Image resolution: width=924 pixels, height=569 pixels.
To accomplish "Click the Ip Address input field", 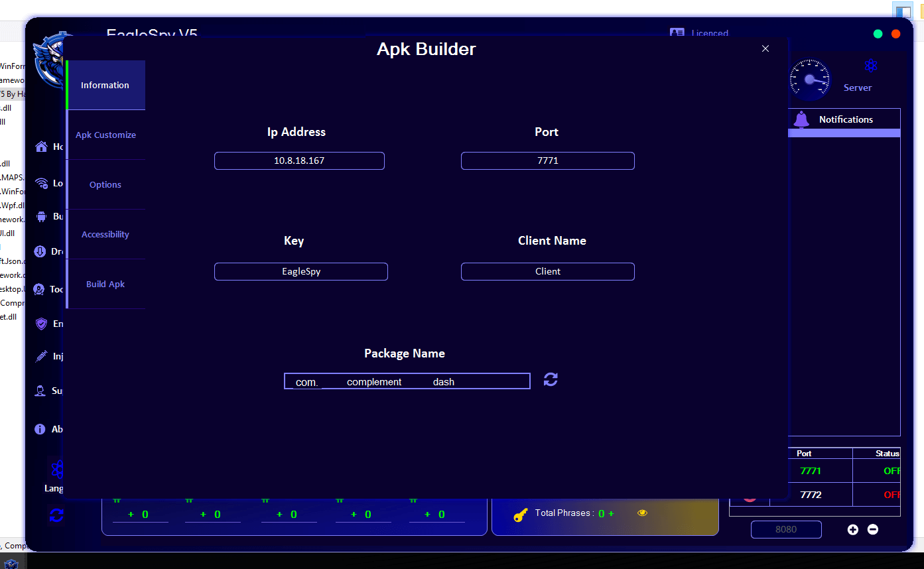I will pyautogui.click(x=299, y=160).
